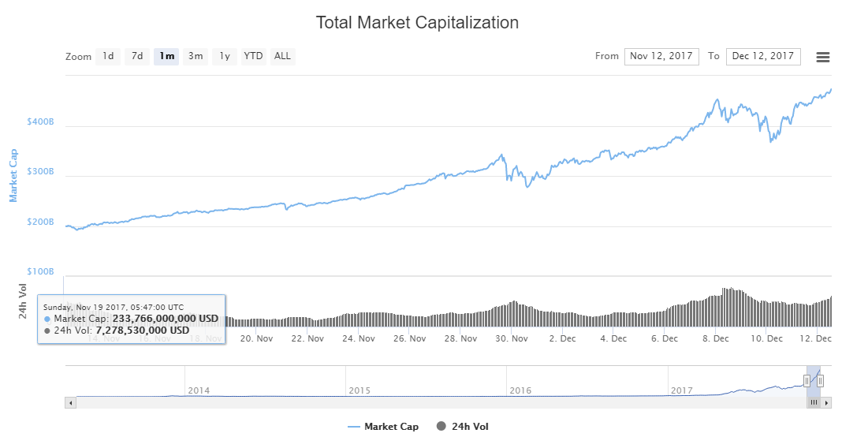Viewport: 868px width, 437px height.
Task: Click the scrollbar right arrow
Action: click(827, 402)
